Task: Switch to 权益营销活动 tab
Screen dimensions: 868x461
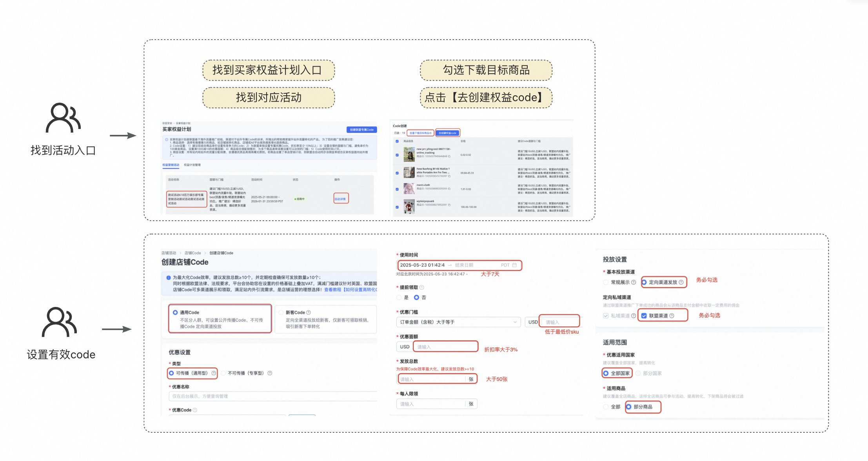Action: pyautogui.click(x=171, y=165)
